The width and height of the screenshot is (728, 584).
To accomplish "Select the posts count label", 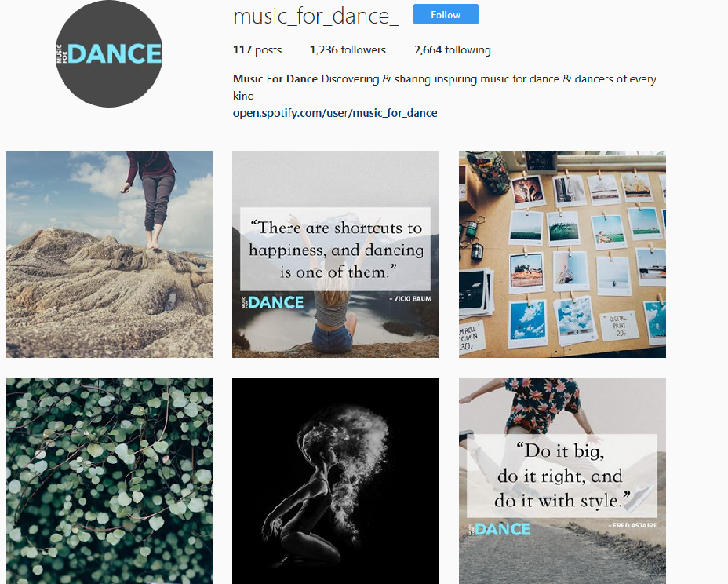I will pyautogui.click(x=257, y=49).
